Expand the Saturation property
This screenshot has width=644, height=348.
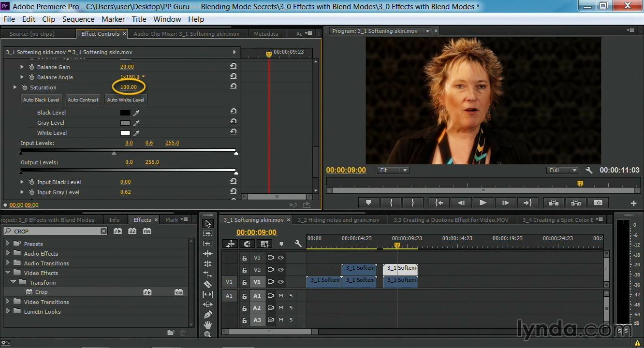(15, 87)
